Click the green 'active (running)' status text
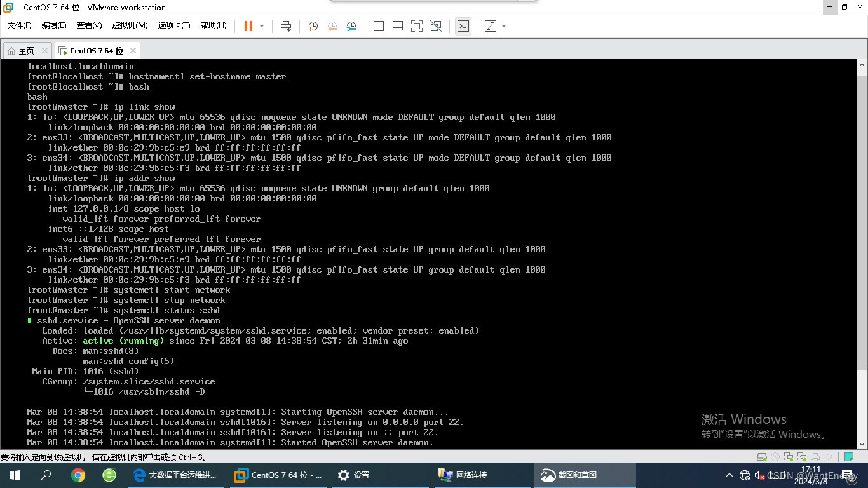The image size is (868, 488). click(x=123, y=341)
